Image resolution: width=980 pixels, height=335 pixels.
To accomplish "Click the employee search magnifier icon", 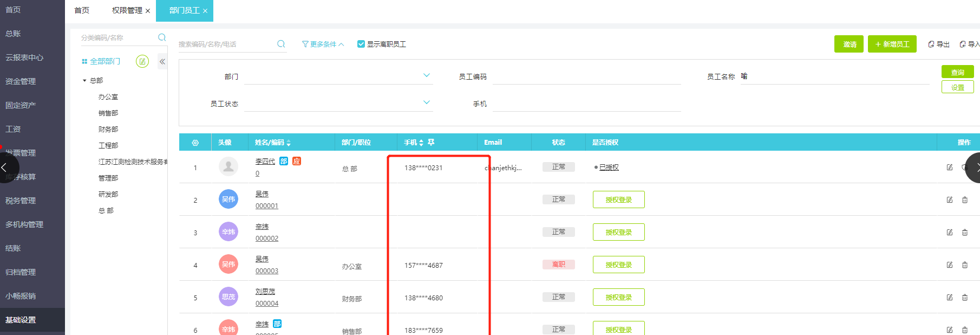I will coord(281,44).
